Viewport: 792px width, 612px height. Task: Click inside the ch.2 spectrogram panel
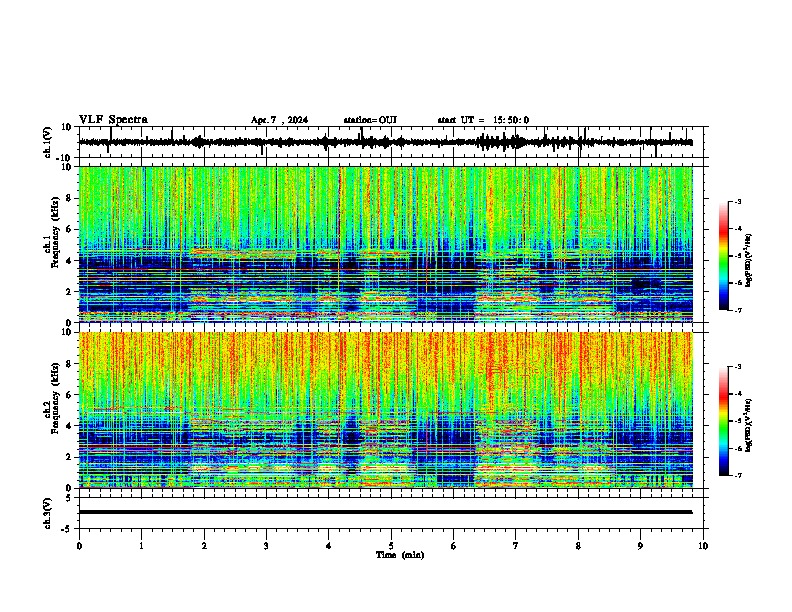pyautogui.click(x=386, y=410)
